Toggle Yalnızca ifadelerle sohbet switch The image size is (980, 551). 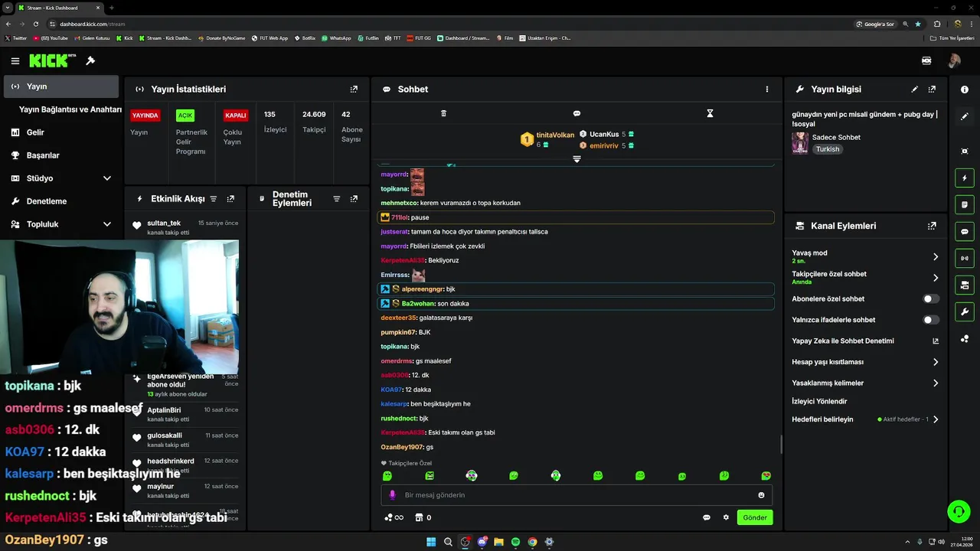tap(930, 320)
